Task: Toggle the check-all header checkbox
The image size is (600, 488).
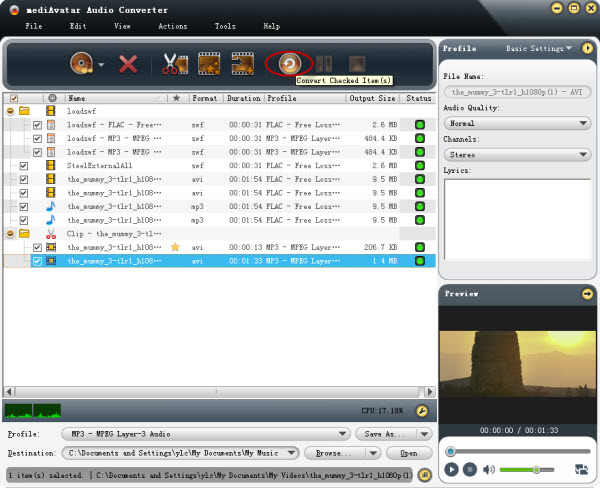Action: coord(14,98)
